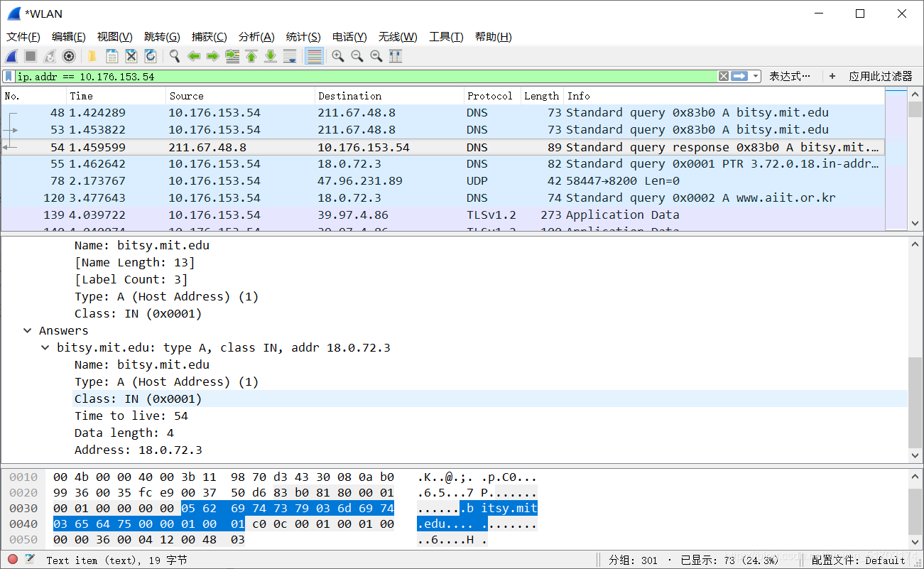The width and height of the screenshot is (924, 569).
Task: Open capture options gear icon
Action: click(69, 56)
